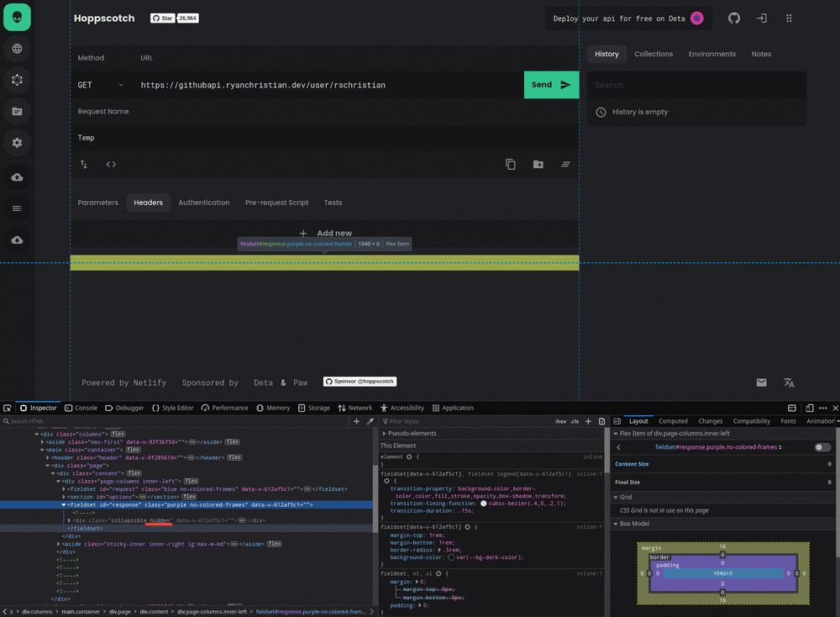
Task: Click the translate language icon in footer
Action: 789,382
